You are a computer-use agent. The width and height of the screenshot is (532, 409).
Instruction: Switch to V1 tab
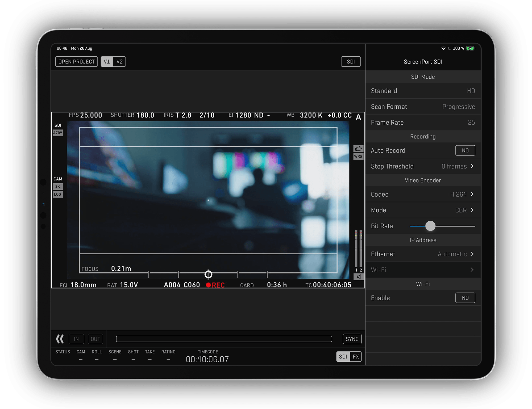pyautogui.click(x=106, y=61)
